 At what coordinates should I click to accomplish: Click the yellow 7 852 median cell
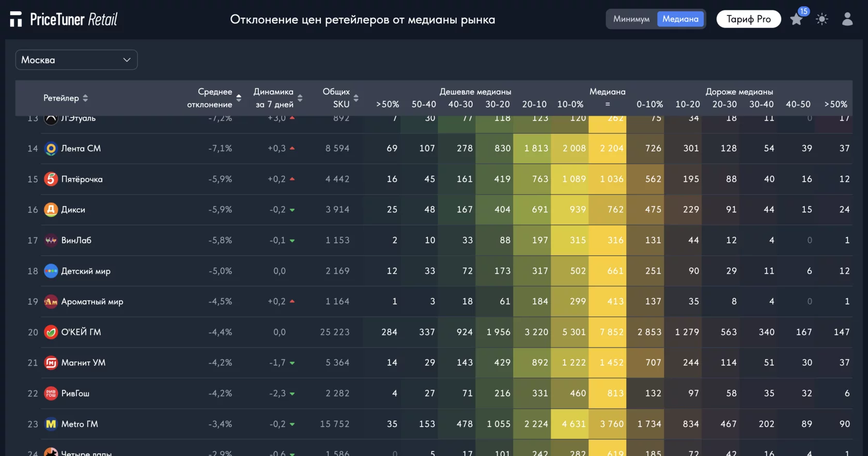[611, 332]
